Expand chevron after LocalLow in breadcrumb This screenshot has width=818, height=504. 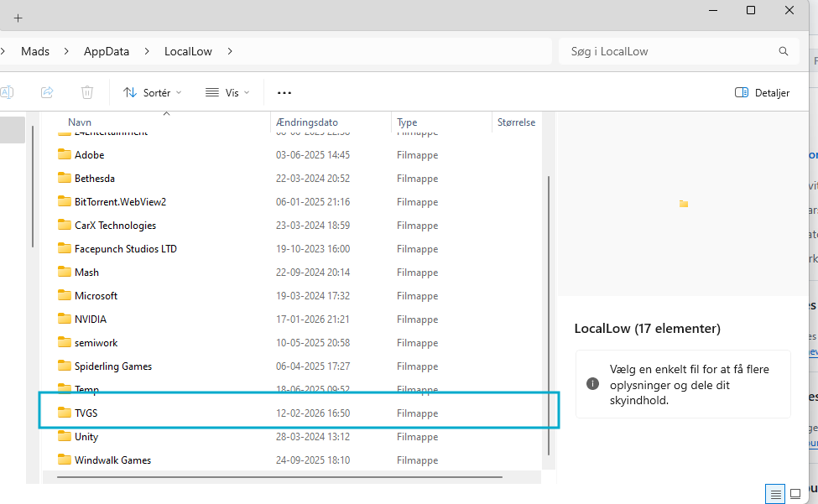pos(230,51)
